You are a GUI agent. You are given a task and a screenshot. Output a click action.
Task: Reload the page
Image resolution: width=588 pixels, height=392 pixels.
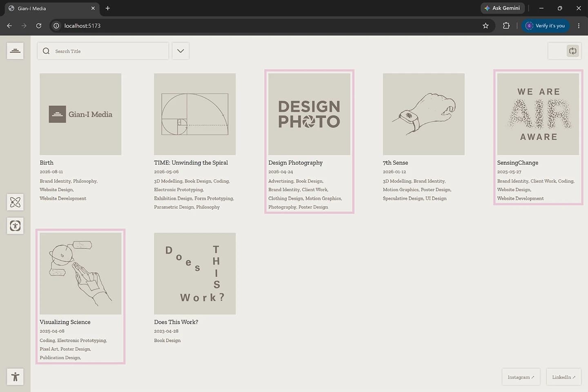click(39, 26)
